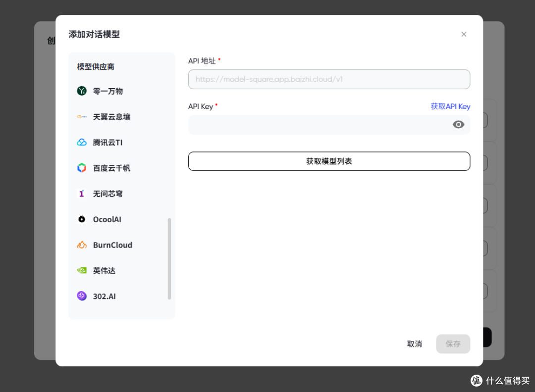Click the 腾讯云TI cloud logo icon
The image size is (535, 392).
click(82, 142)
